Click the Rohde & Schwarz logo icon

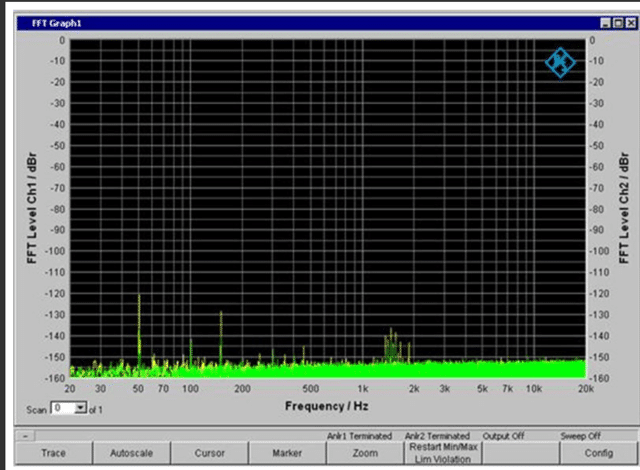560,63
